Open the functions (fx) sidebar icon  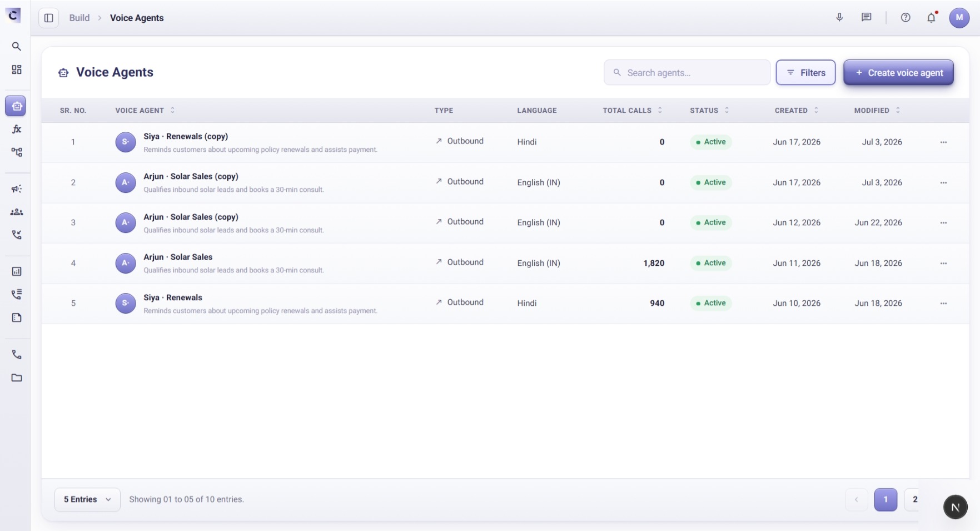coord(17,129)
